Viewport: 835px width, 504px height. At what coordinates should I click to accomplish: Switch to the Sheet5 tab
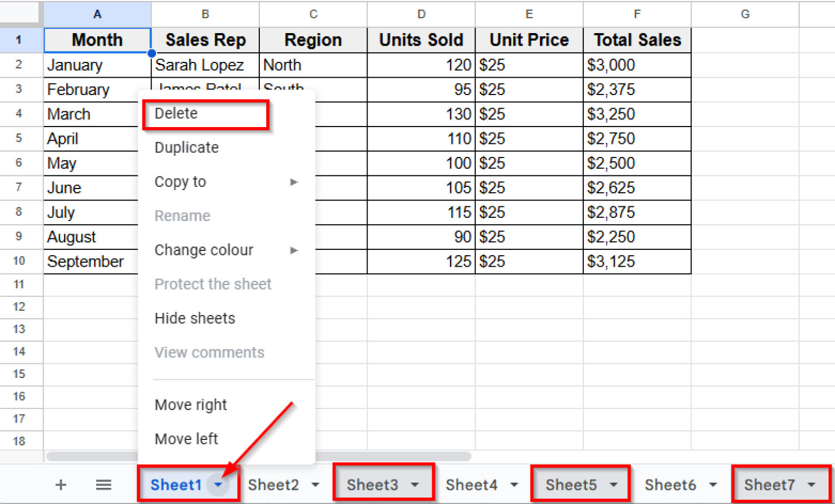(x=571, y=485)
